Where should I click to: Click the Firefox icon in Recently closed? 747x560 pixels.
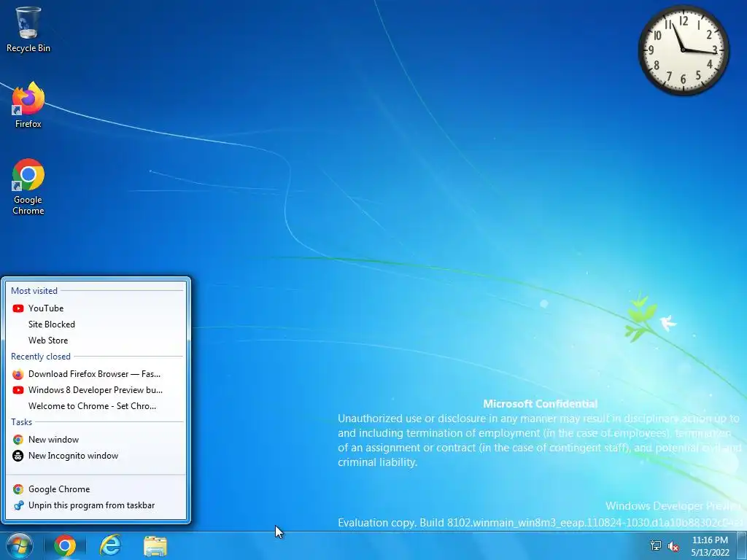tap(18, 374)
